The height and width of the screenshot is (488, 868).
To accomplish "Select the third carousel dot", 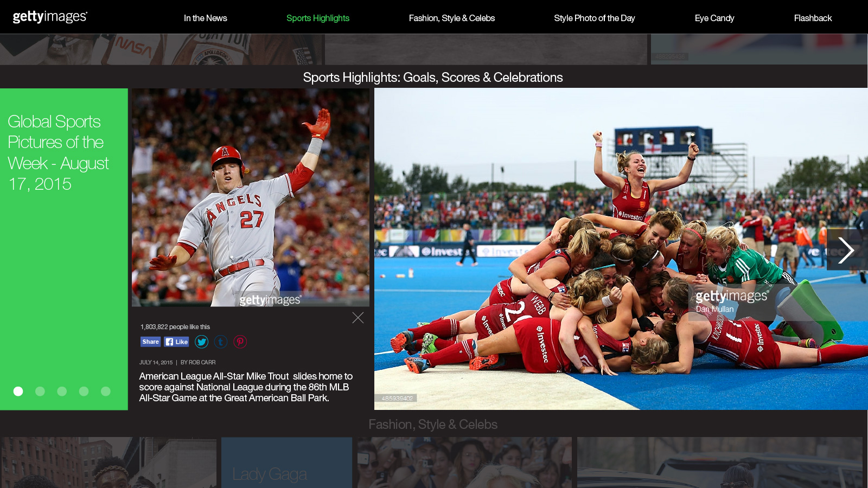I will tap(62, 391).
